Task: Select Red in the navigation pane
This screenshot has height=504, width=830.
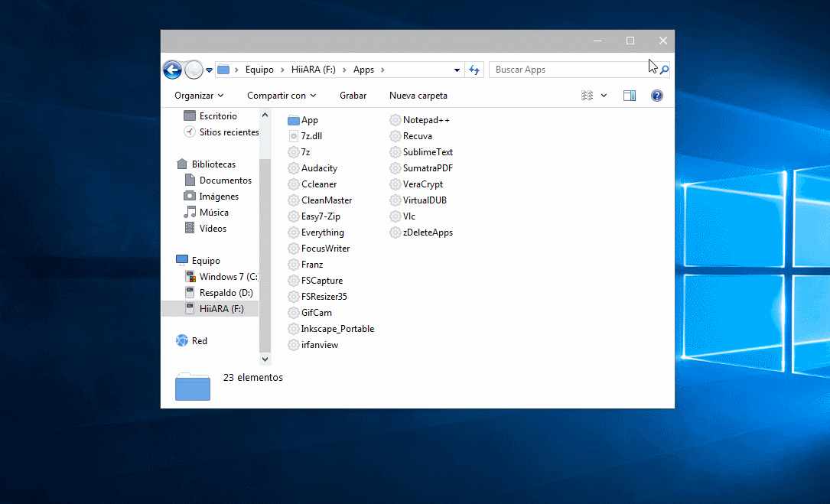Action: tap(191, 341)
